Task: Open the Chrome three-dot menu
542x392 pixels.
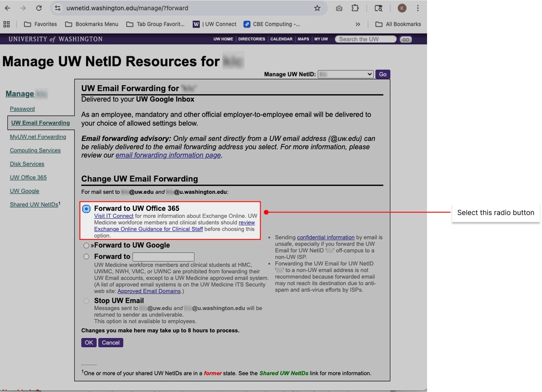Action: pyautogui.click(x=418, y=8)
